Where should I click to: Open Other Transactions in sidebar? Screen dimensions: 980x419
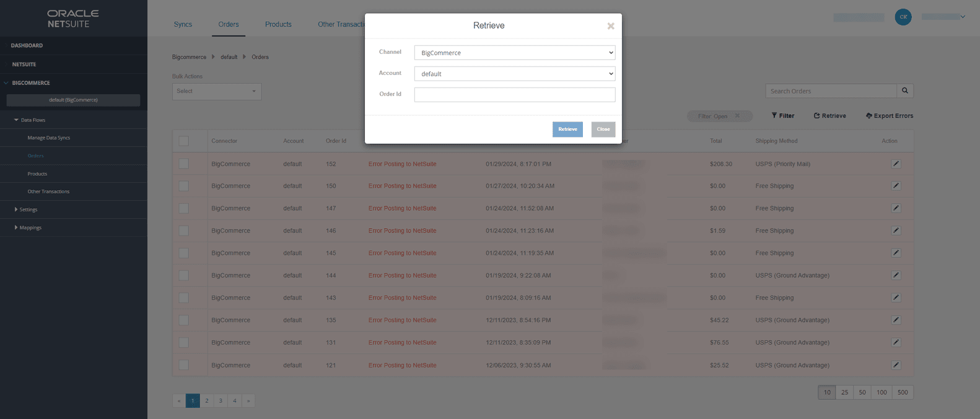(48, 192)
